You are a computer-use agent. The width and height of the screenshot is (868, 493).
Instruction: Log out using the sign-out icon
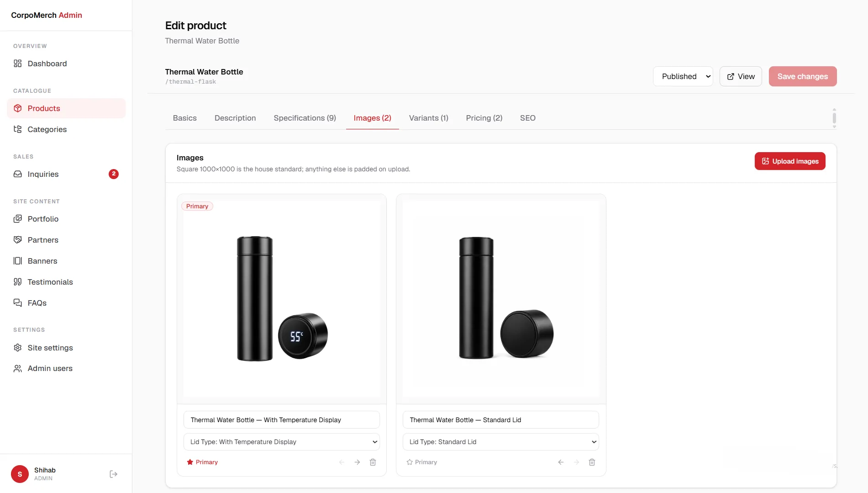point(114,474)
